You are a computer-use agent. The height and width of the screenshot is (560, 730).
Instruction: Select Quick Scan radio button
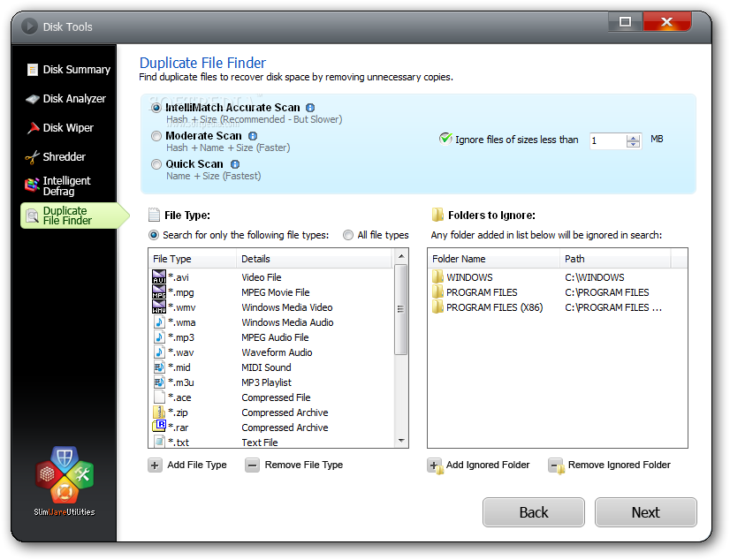[x=156, y=164]
